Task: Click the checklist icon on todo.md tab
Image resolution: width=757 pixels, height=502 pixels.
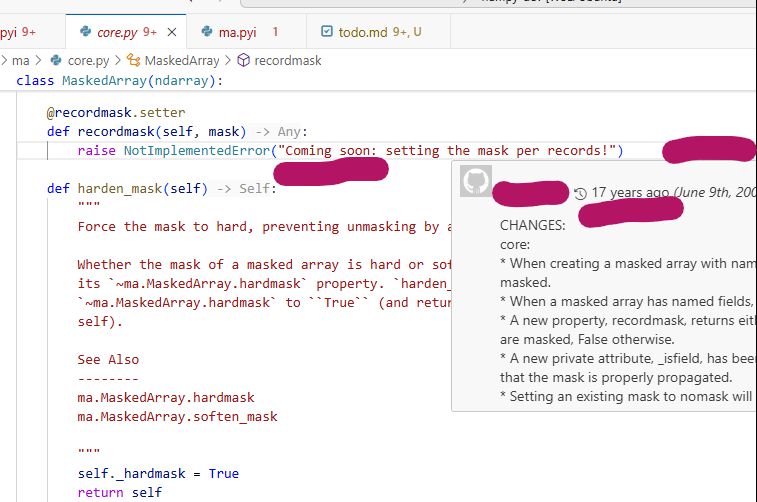Action: (x=327, y=32)
